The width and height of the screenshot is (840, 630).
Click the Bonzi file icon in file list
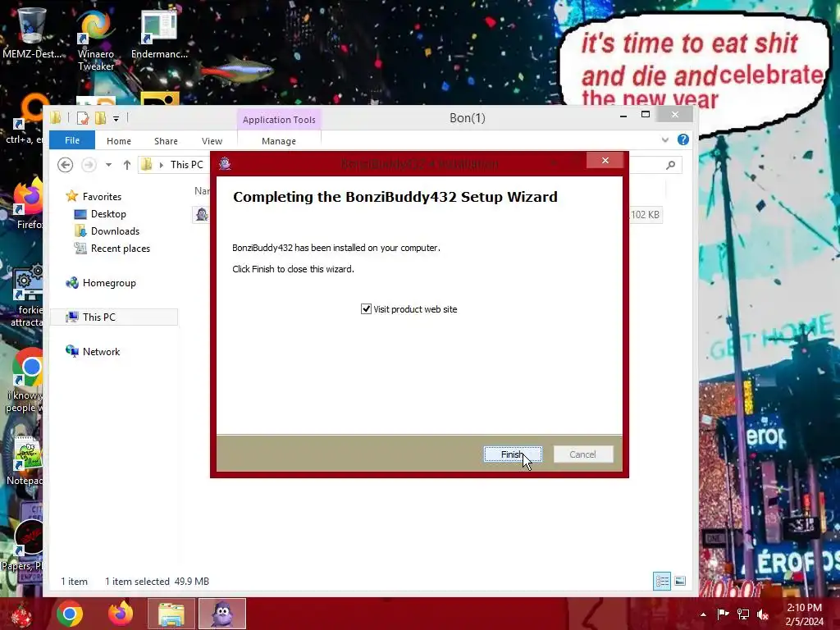202,214
